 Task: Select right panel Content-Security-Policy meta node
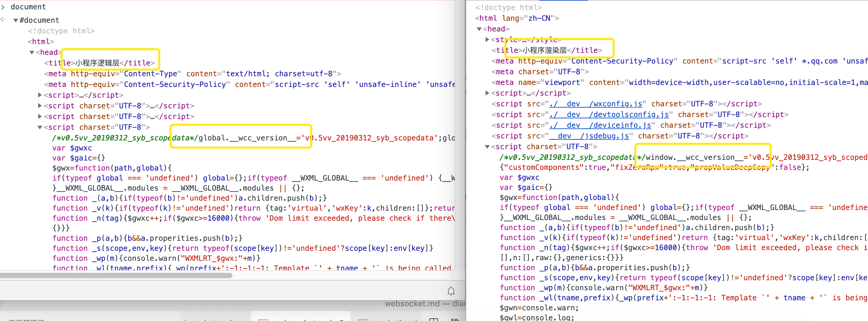click(x=679, y=61)
